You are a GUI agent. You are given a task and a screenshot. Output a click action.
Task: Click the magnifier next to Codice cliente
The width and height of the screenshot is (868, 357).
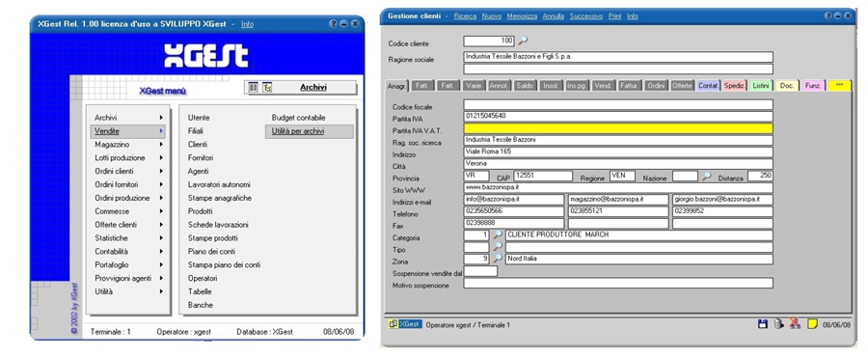[x=523, y=41]
